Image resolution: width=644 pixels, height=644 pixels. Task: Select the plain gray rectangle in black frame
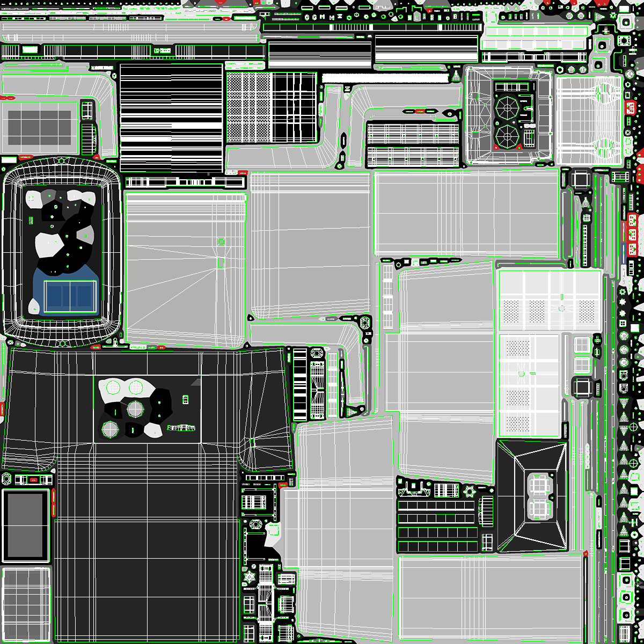click(26, 525)
